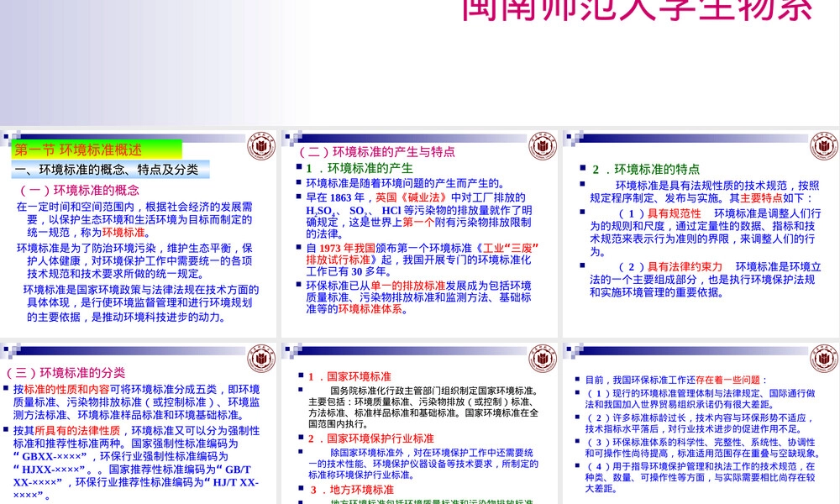Screen dimensions: 840x504
Task: Click heading 一、环境标准的概念、特点及分类
Action: (x=110, y=170)
